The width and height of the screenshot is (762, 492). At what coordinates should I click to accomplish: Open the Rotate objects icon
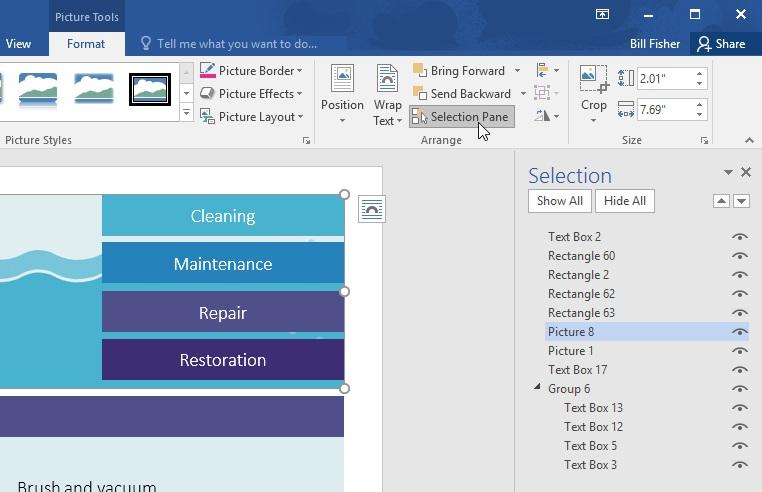547,116
